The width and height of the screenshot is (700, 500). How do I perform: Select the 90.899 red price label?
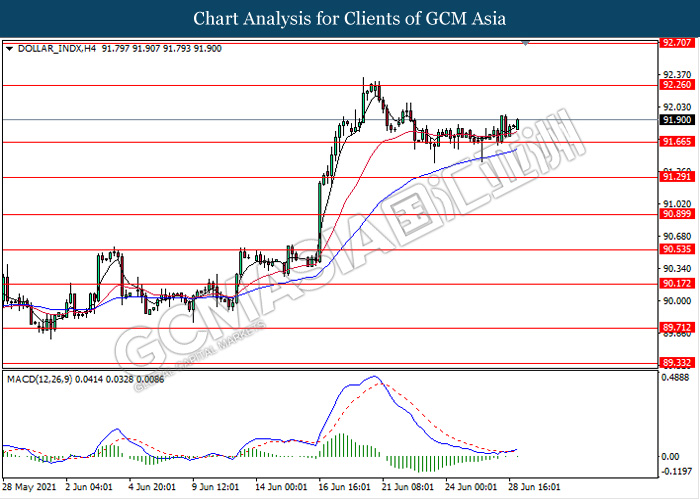[x=677, y=214]
